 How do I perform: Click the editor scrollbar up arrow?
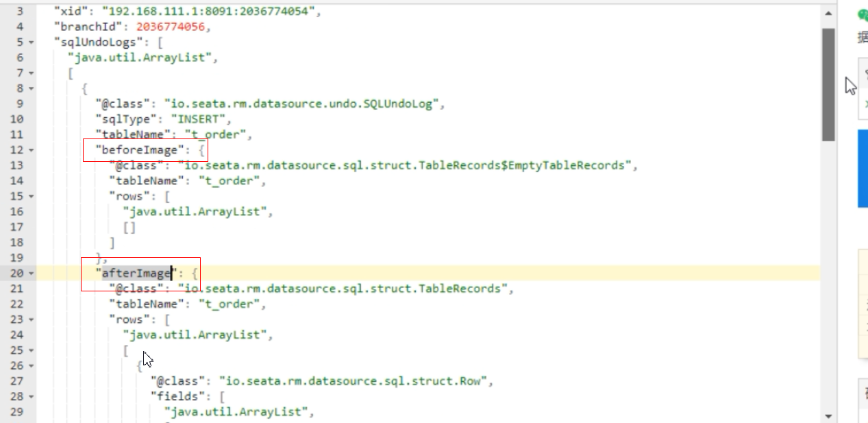828,14
